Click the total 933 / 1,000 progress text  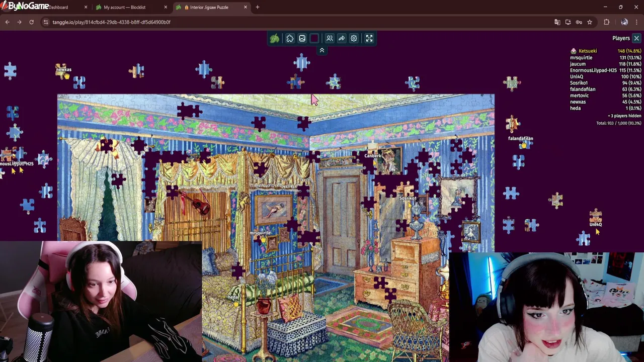point(618,123)
